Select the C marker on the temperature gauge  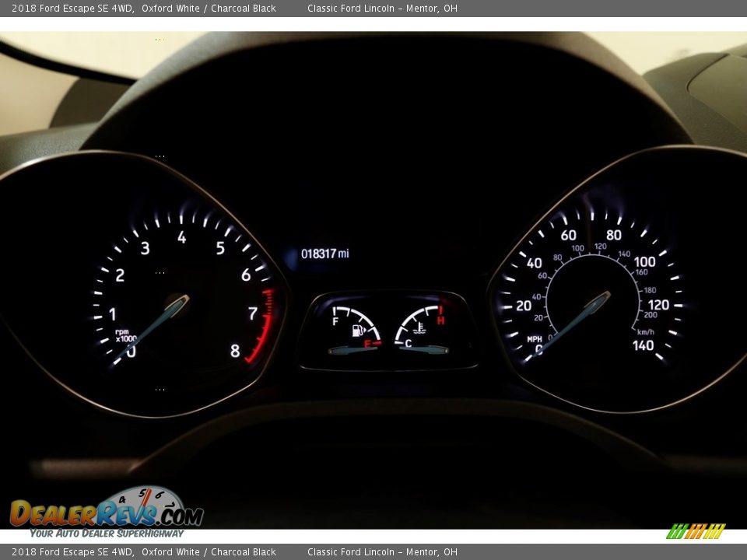[x=408, y=343]
